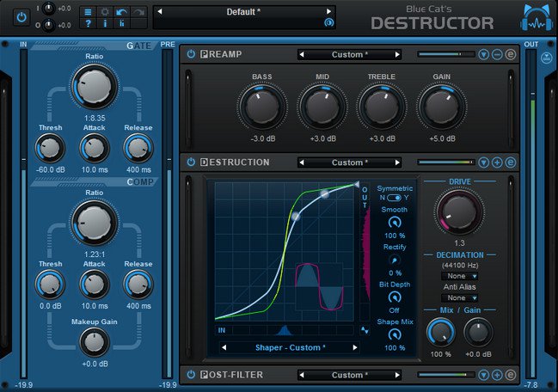The width and height of the screenshot is (558, 392).
Task: Select next shaper with right arrow
Action: [355, 347]
